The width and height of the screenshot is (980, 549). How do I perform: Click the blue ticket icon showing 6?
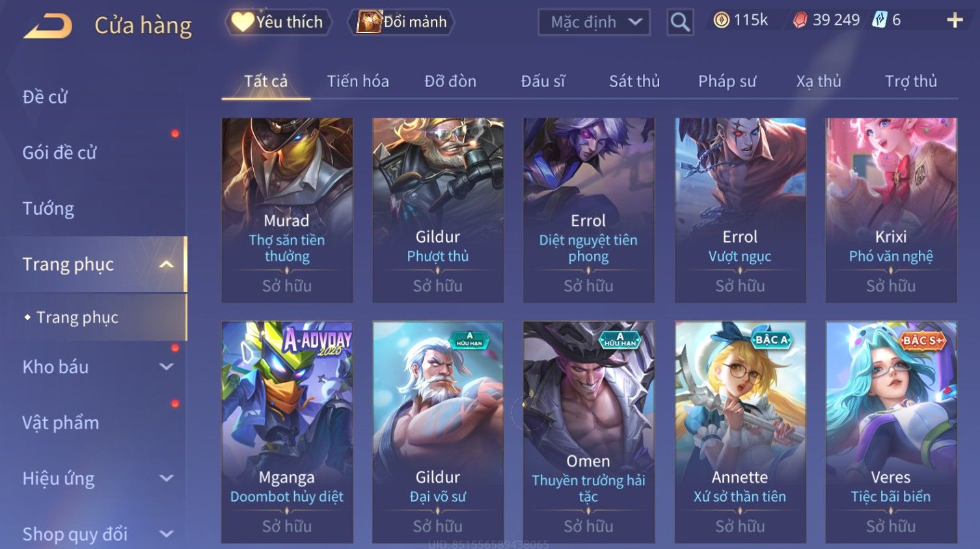tap(880, 20)
